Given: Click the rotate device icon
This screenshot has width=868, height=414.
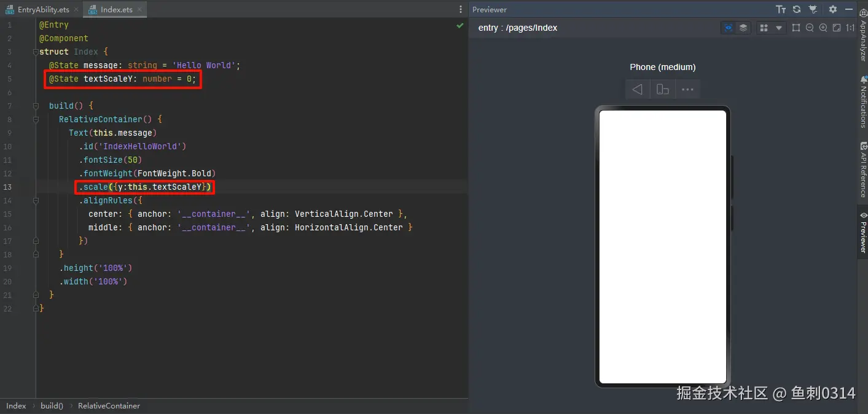Looking at the screenshot, I should point(662,90).
